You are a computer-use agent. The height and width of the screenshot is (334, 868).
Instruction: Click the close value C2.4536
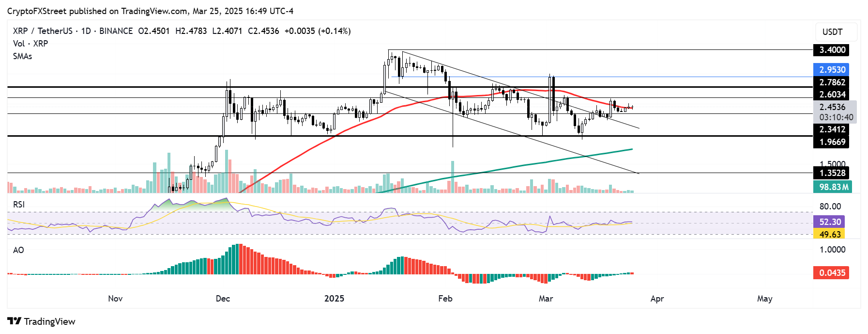tap(263, 31)
